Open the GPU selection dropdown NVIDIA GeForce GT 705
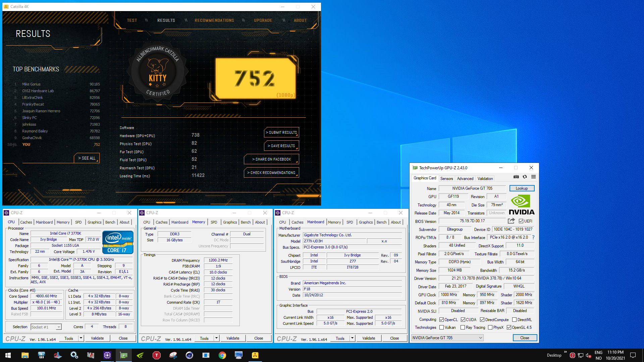644x362 pixels. tap(447, 338)
